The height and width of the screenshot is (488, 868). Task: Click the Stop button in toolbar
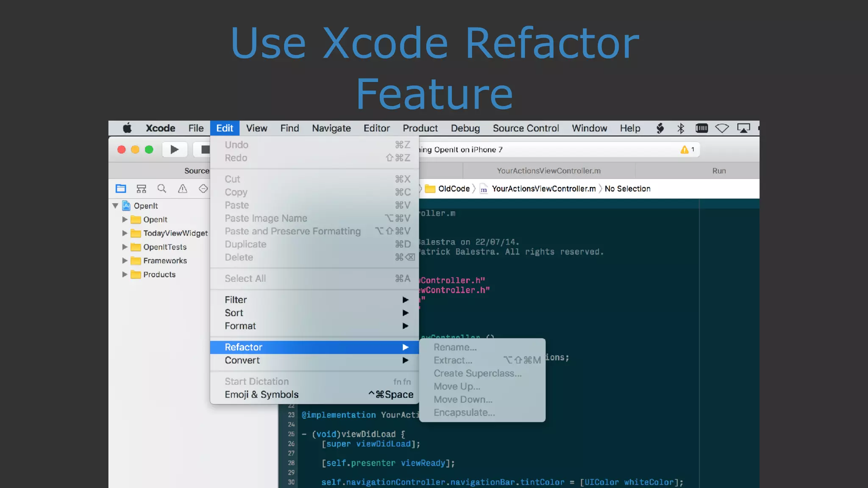click(204, 150)
